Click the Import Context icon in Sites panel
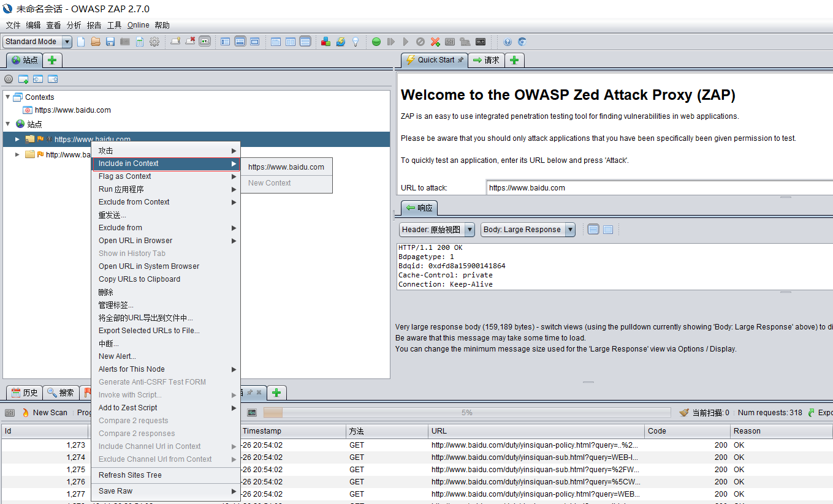 38,79
